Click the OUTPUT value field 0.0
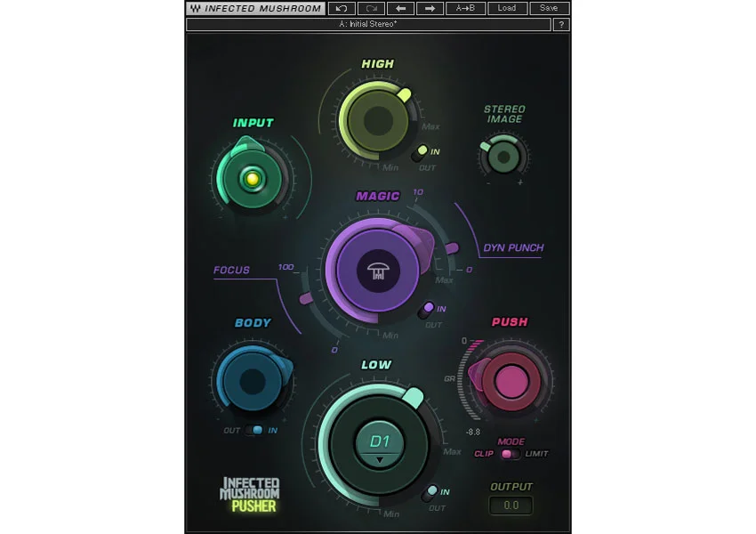756x534 pixels. [x=511, y=505]
